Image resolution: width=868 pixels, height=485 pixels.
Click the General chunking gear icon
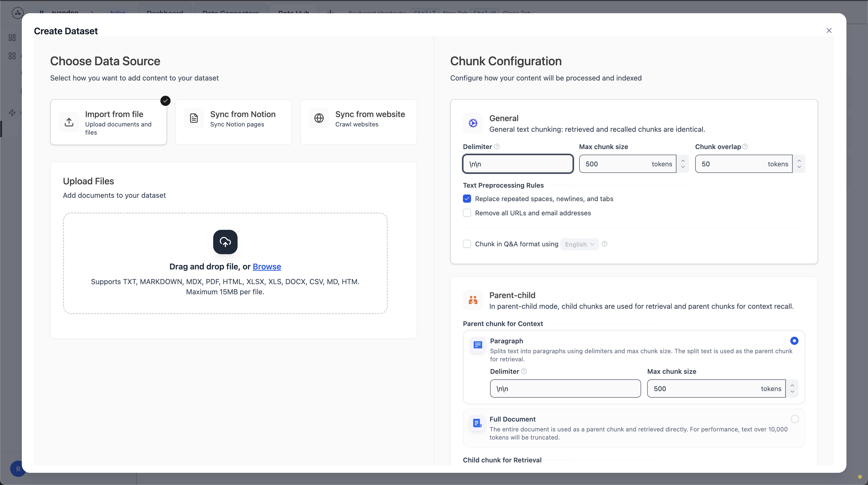click(473, 123)
